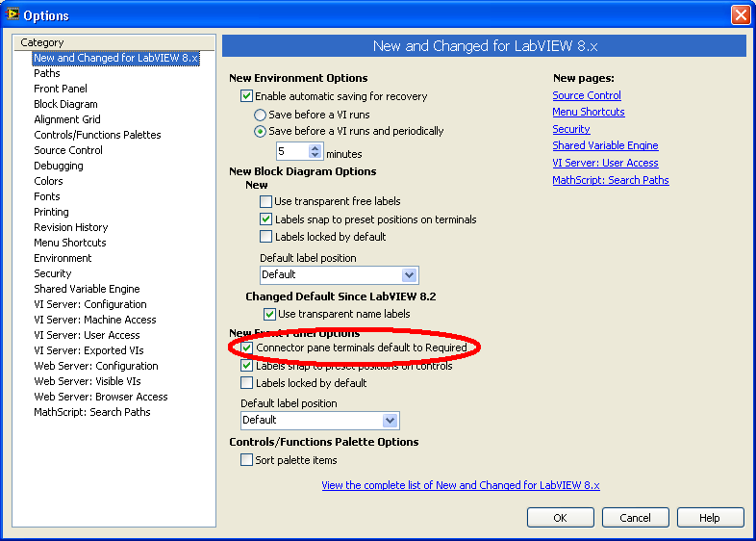Image resolution: width=756 pixels, height=541 pixels.
Task: Select MathScript: Search Paths in category list
Action: 92,413
